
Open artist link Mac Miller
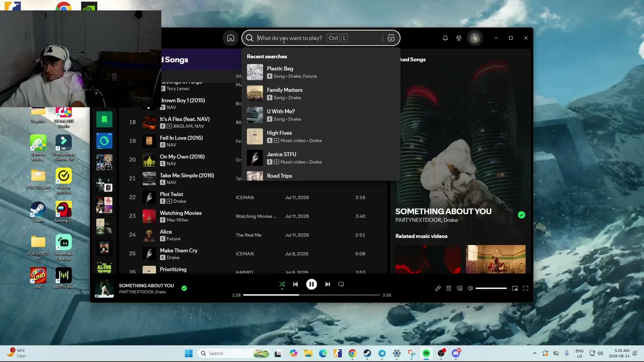point(177,220)
